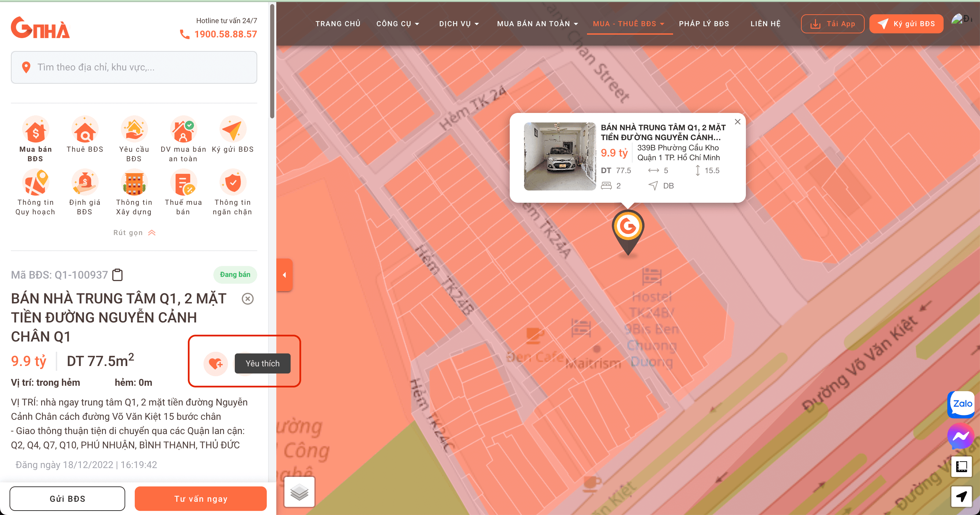Select the Định giá BĐS icon
The image size is (980, 515).
click(x=85, y=183)
